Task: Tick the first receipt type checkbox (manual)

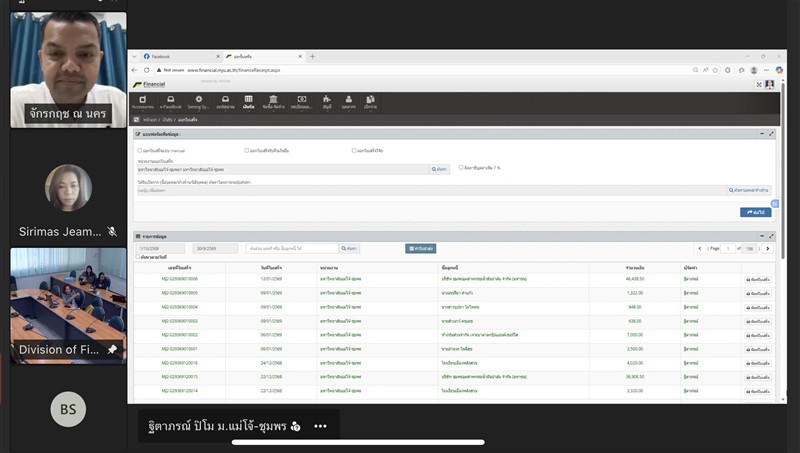Action: [140, 150]
